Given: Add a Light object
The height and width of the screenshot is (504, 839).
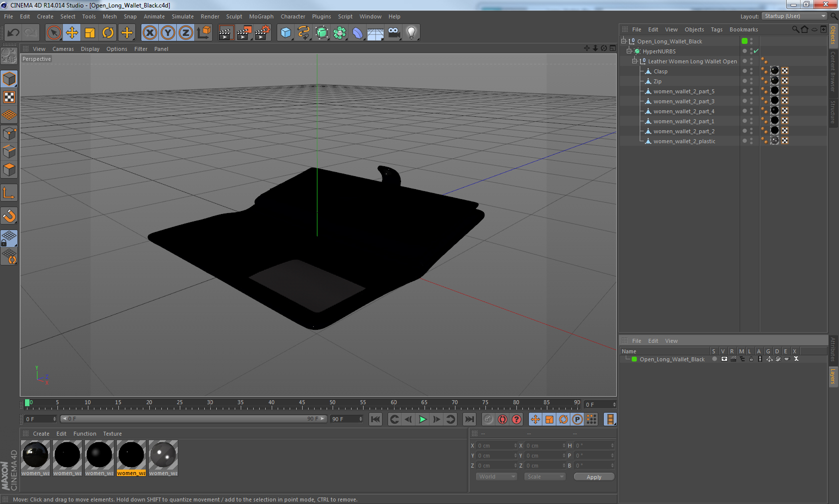Looking at the screenshot, I should [x=412, y=33].
